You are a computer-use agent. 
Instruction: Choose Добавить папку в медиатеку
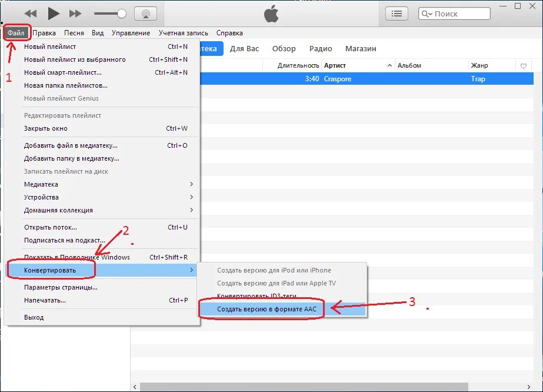(102, 158)
